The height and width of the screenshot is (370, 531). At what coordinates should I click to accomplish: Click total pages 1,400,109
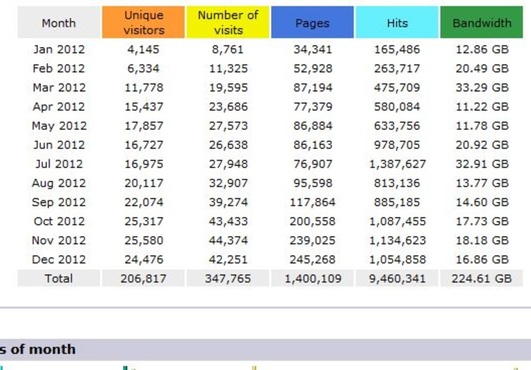coord(313,279)
